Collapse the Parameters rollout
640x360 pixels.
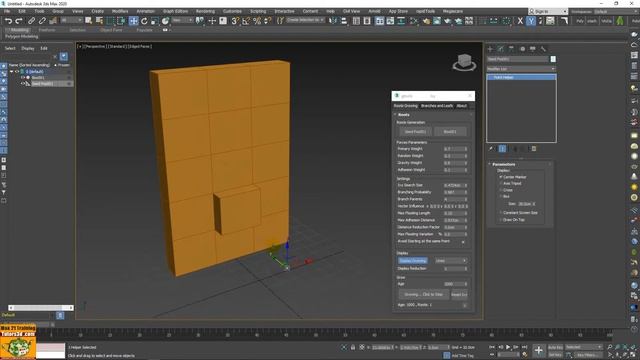(x=503, y=164)
